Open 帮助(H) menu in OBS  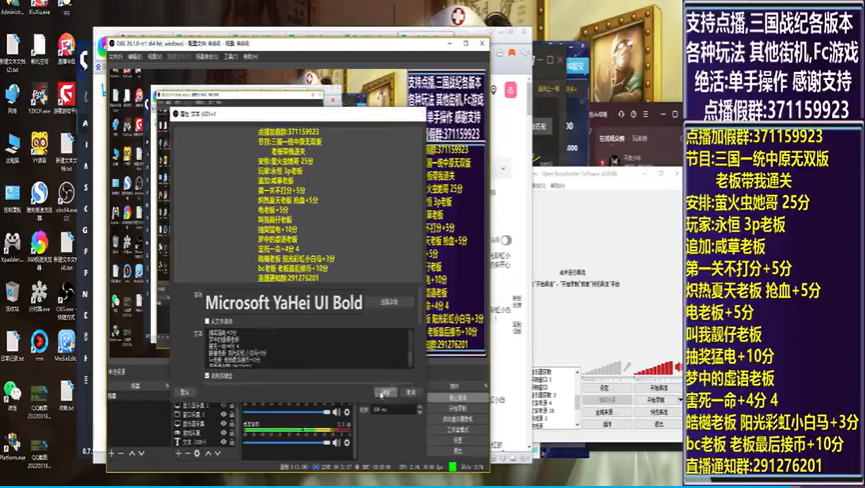click(250, 57)
